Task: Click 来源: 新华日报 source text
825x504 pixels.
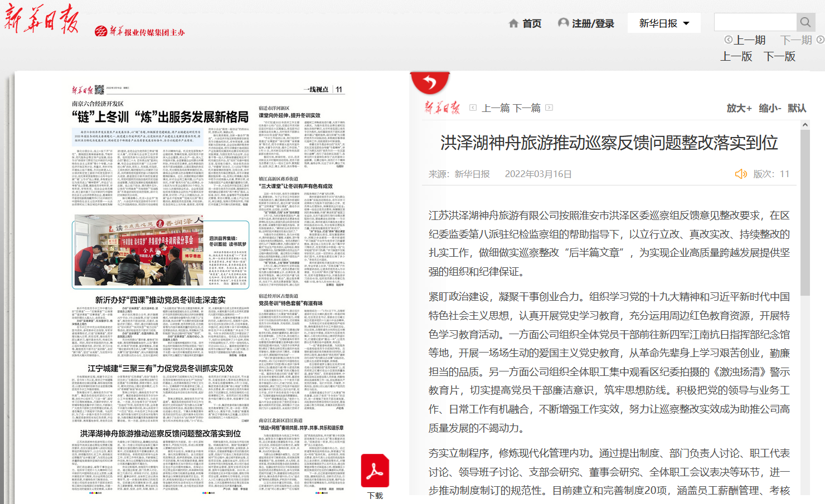Action: (x=459, y=174)
